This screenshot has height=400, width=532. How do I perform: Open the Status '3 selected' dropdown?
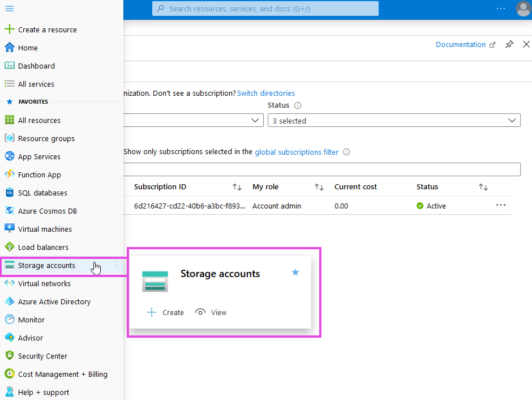coord(394,120)
